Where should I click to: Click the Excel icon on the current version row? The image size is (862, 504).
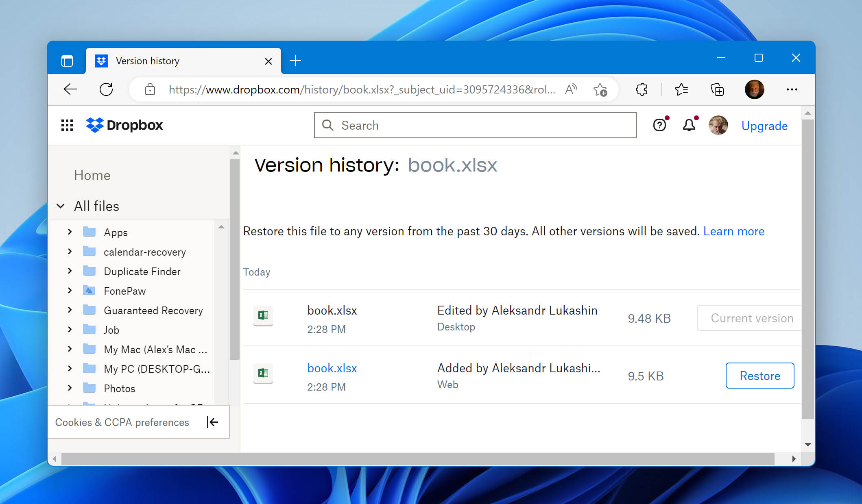point(263,316)
